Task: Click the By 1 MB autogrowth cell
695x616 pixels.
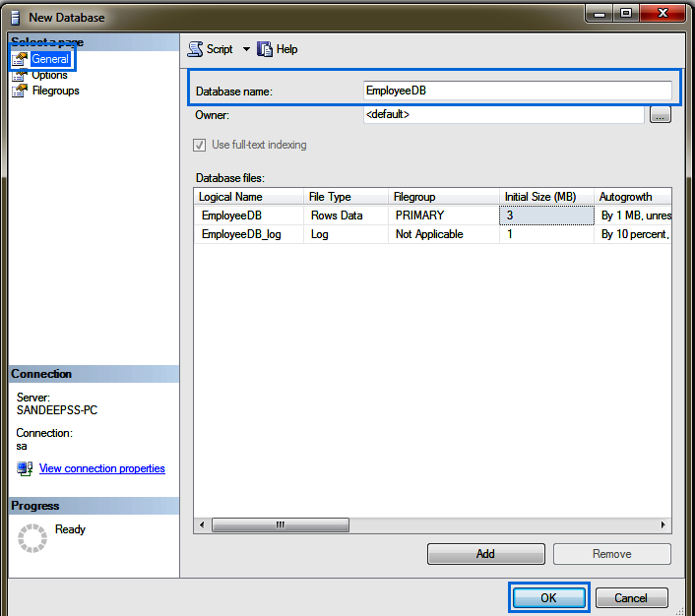Action: 633,216
